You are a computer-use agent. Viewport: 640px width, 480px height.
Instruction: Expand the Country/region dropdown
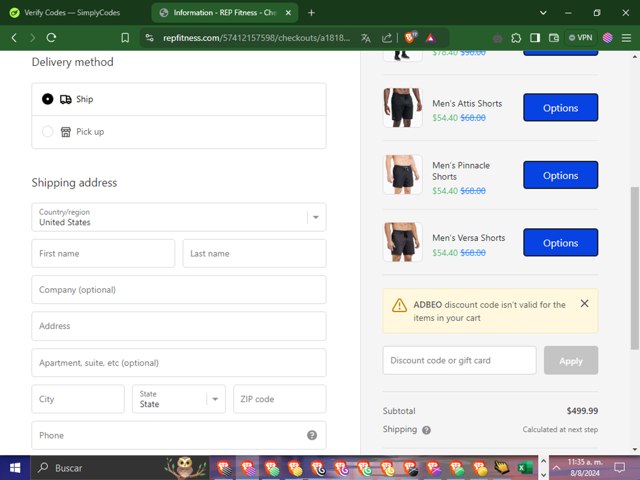point(179,217)
